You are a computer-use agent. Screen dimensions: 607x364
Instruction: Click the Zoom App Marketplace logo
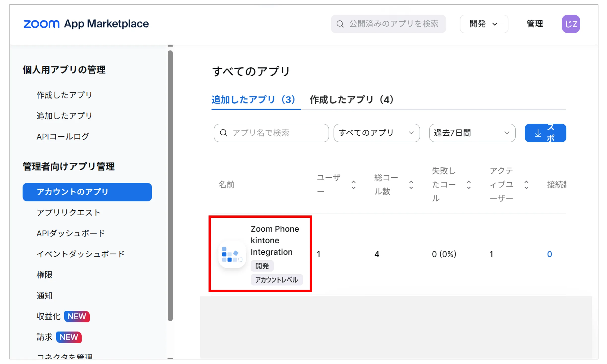click(86, 24)
